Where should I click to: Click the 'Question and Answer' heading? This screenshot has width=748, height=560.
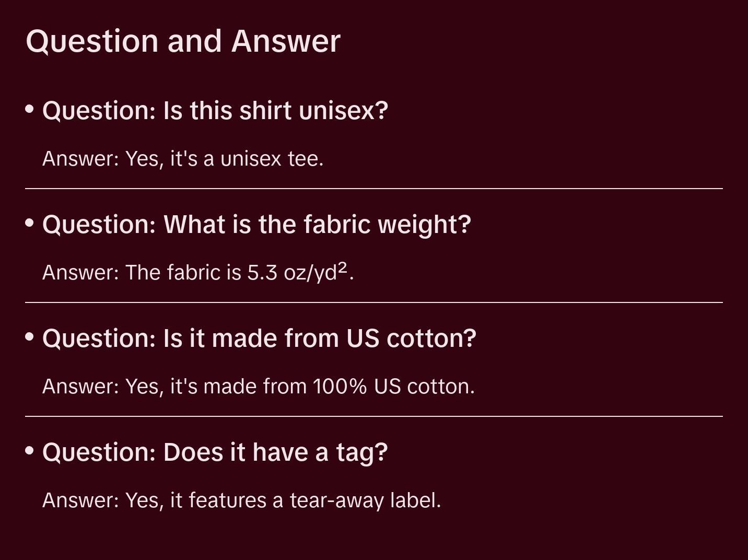click(x=183, y=41)
